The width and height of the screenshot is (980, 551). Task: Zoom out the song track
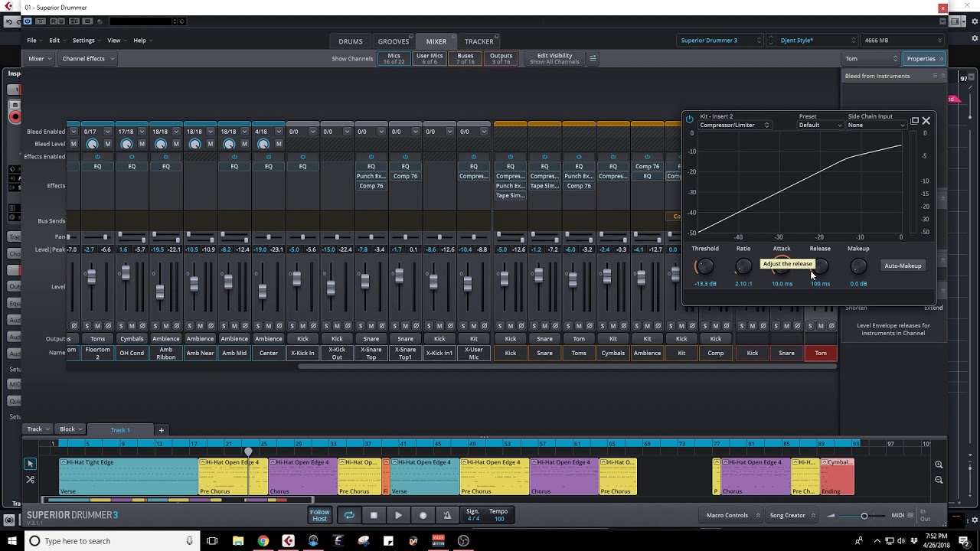pyautogui.click(x=939, y=480)
